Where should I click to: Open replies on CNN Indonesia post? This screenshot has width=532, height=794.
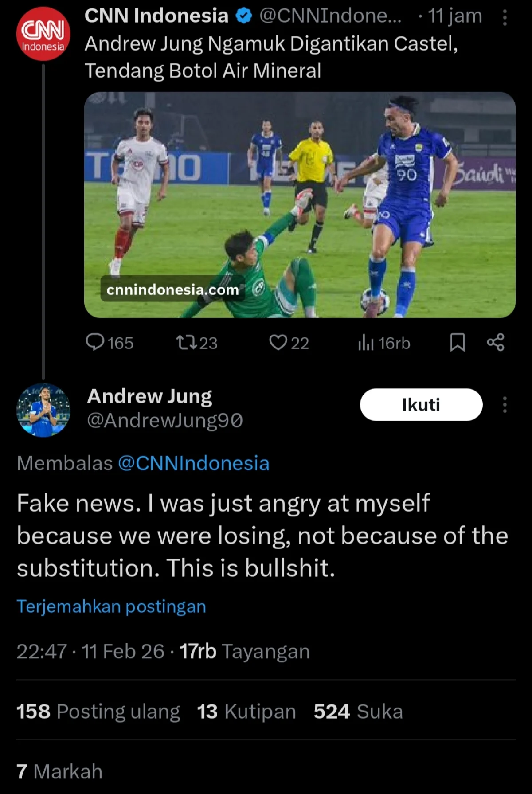(109, 343)
